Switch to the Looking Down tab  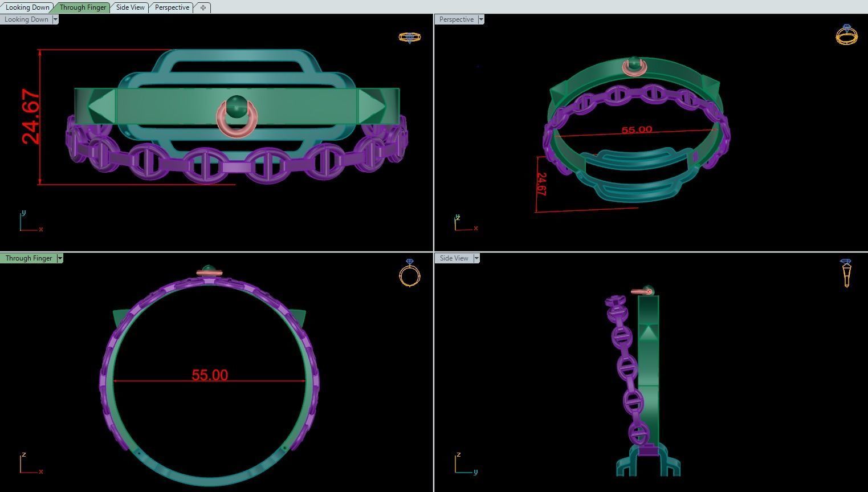click(27, 7)
